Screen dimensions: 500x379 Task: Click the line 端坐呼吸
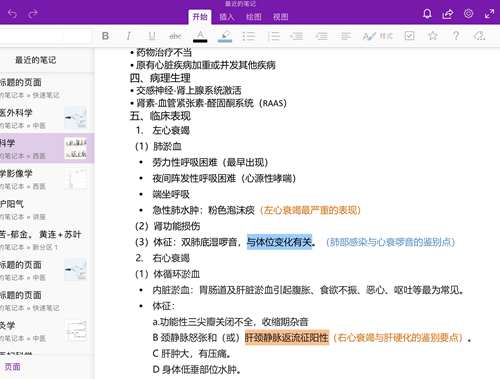point(171,194)
